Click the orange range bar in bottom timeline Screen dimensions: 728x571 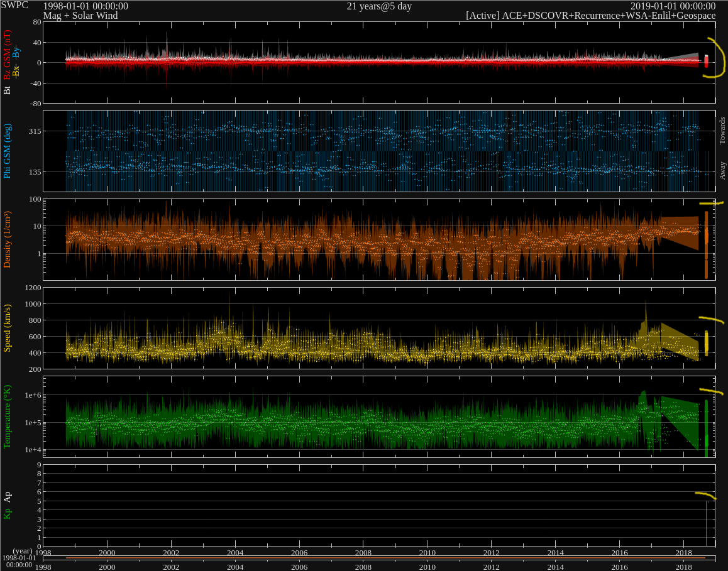point(385,558)
